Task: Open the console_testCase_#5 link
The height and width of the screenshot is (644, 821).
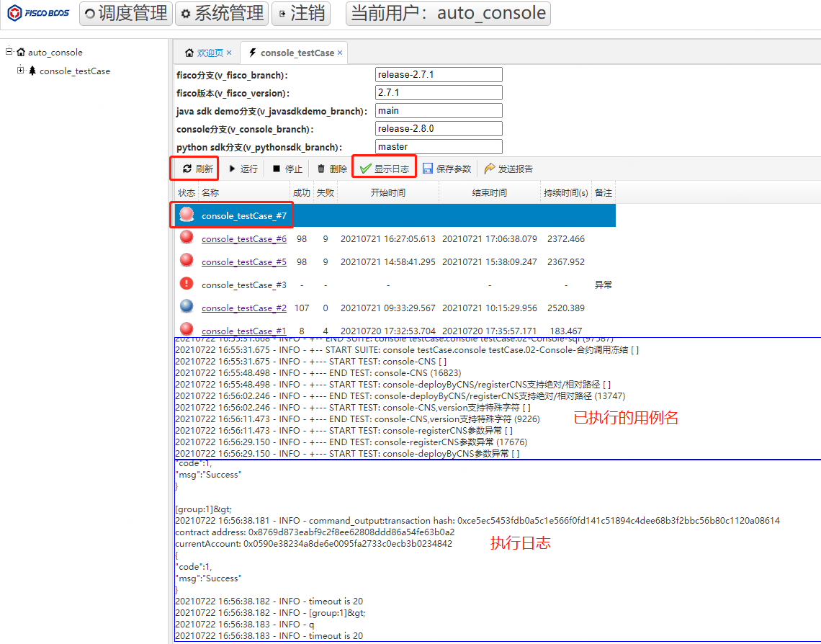Action: pos(244,261)
